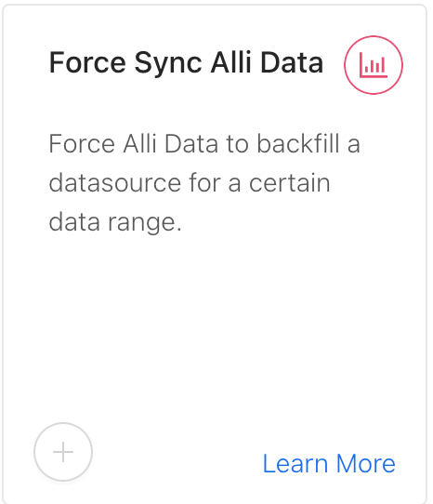Click the add icon at card bottom
Screen dimensions: 433x504
click(63, 452)
